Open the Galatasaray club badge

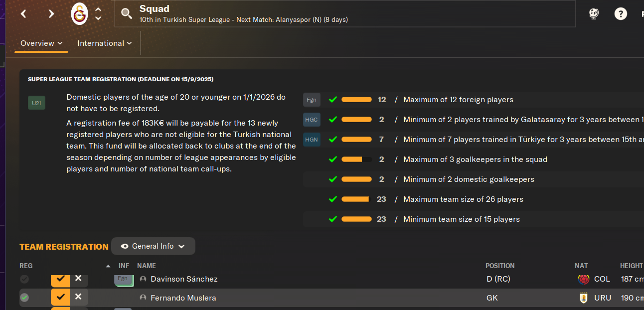(x=79, y=14)
